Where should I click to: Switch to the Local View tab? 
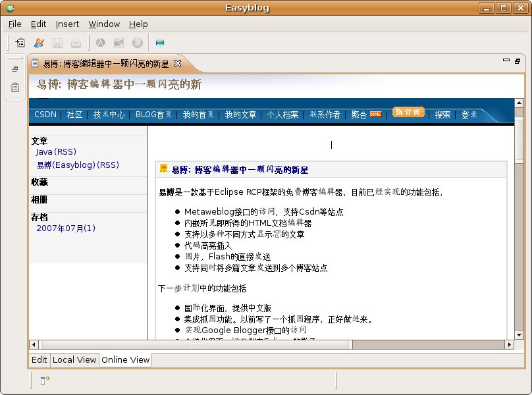pos(74,359)
